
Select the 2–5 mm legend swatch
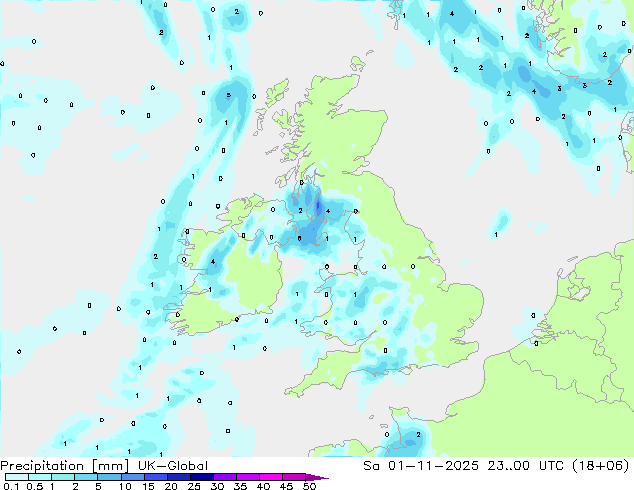[x=86, y=477]
